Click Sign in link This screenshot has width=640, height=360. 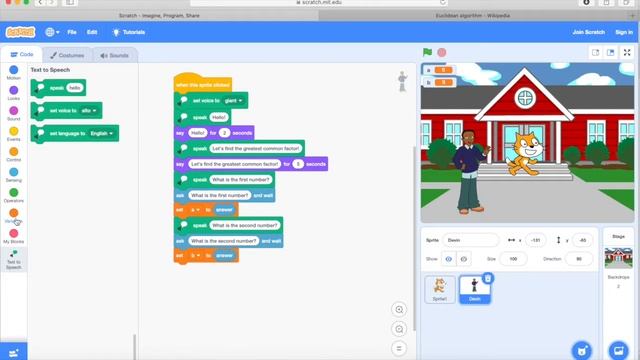(x=624, y=32)
